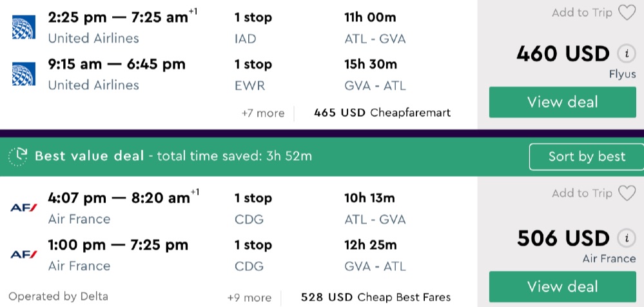Click Air France logo on the 1:00 pm flight

[x=23, y=255]
